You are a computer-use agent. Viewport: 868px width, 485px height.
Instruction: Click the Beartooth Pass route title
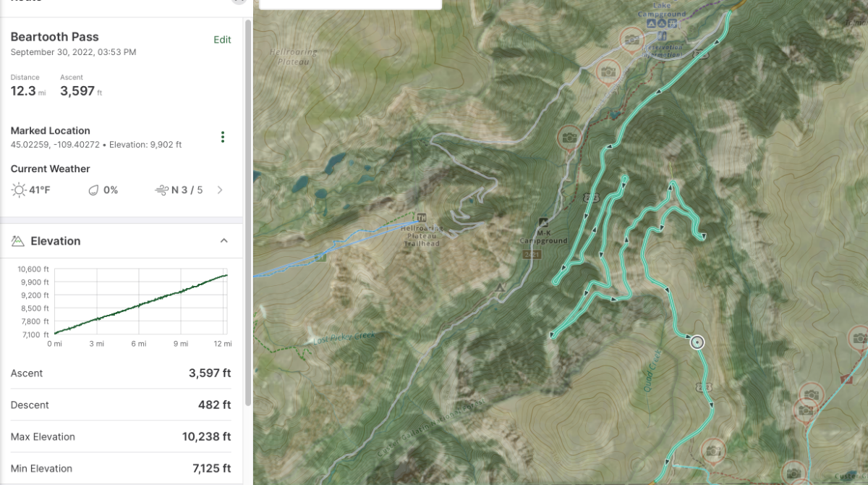click(x=54, y=37)
